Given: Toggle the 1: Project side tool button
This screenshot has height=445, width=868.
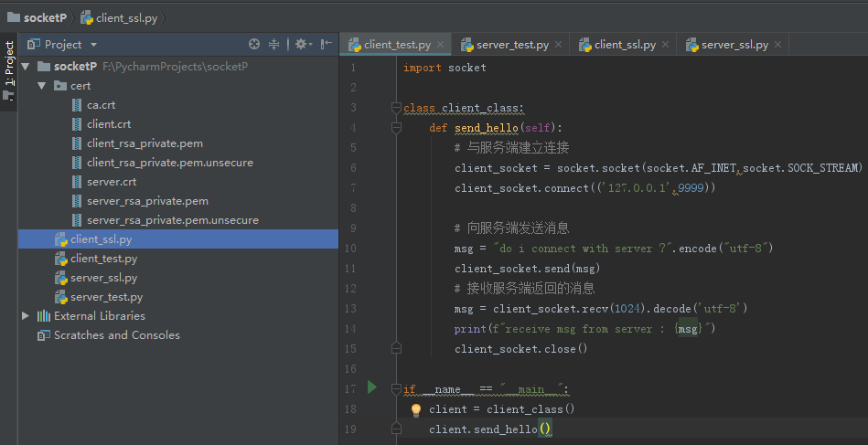Looking at the screenshot, I should coord(9,64).
